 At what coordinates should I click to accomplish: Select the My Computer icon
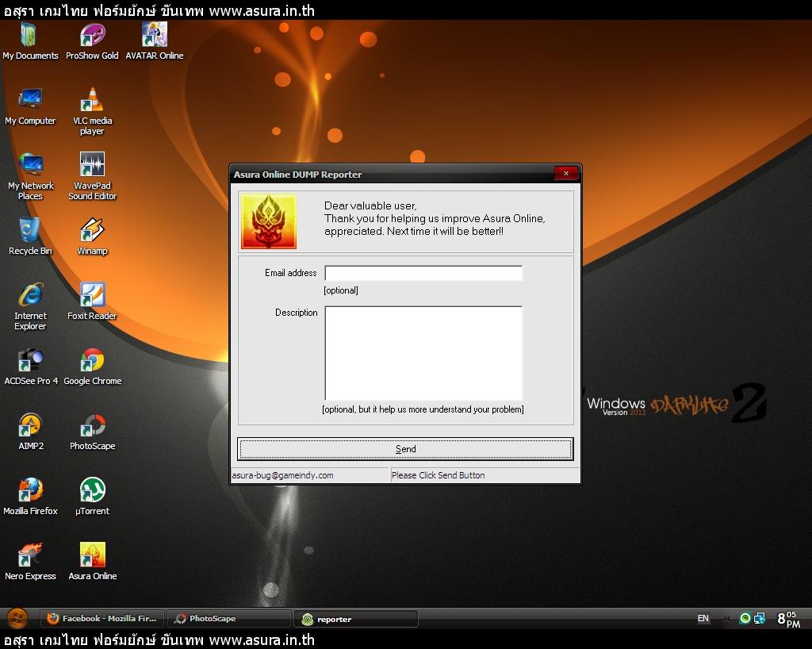(30, 106)
